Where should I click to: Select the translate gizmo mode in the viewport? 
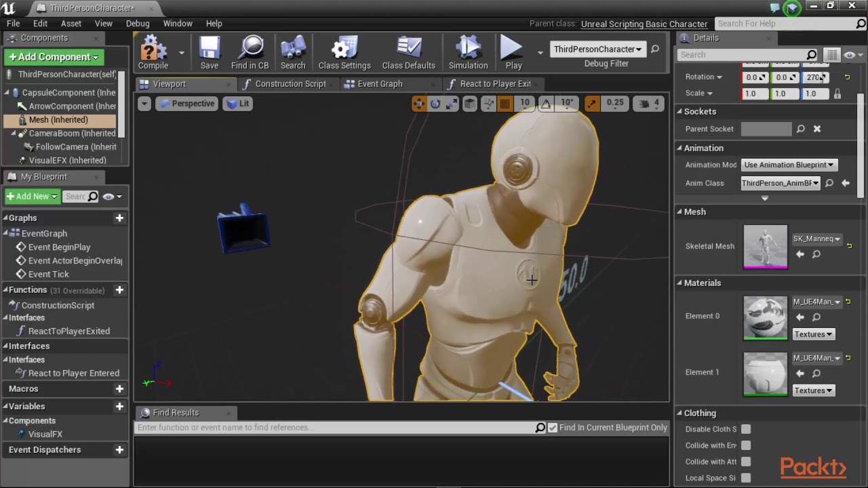[419, 103]
